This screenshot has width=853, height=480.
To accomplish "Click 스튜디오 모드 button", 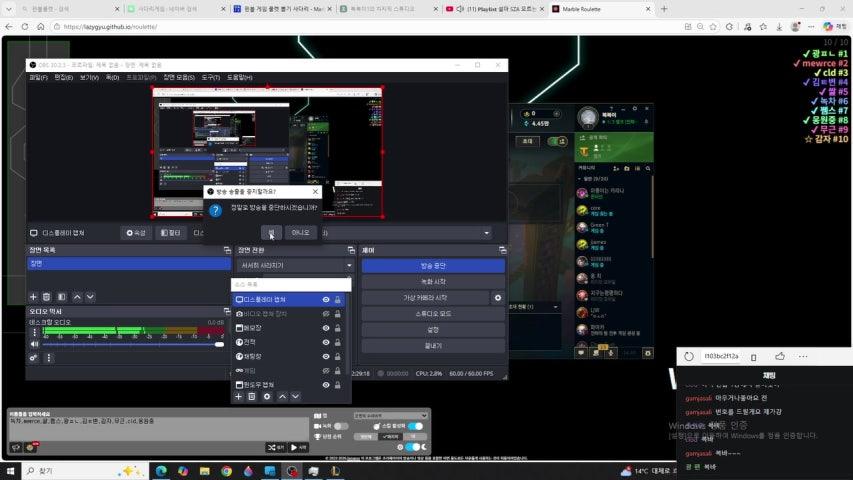I will pyautogui.click(x=433, y=313).
